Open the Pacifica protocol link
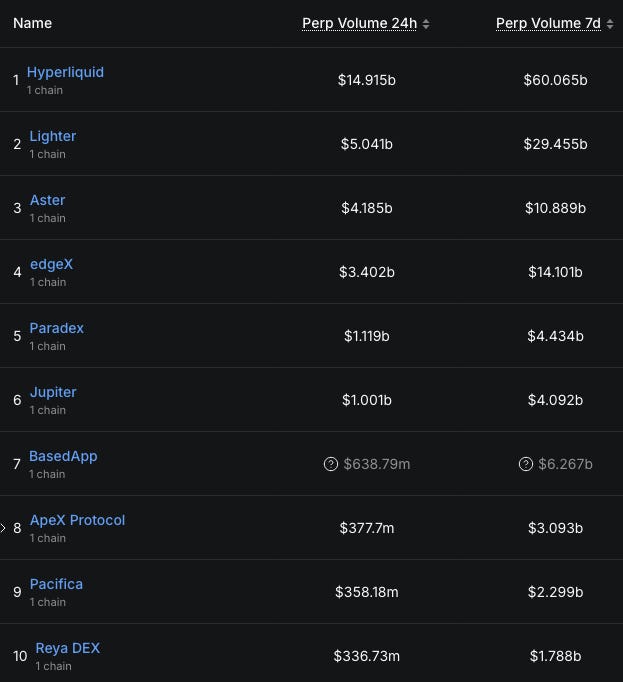 [56, 584]
